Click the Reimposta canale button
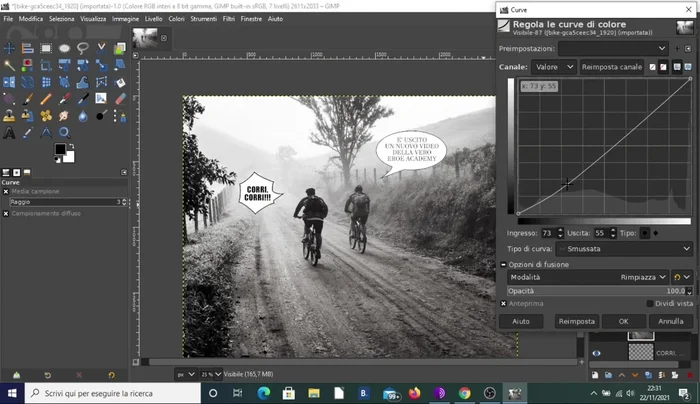 tap(612, 67)
